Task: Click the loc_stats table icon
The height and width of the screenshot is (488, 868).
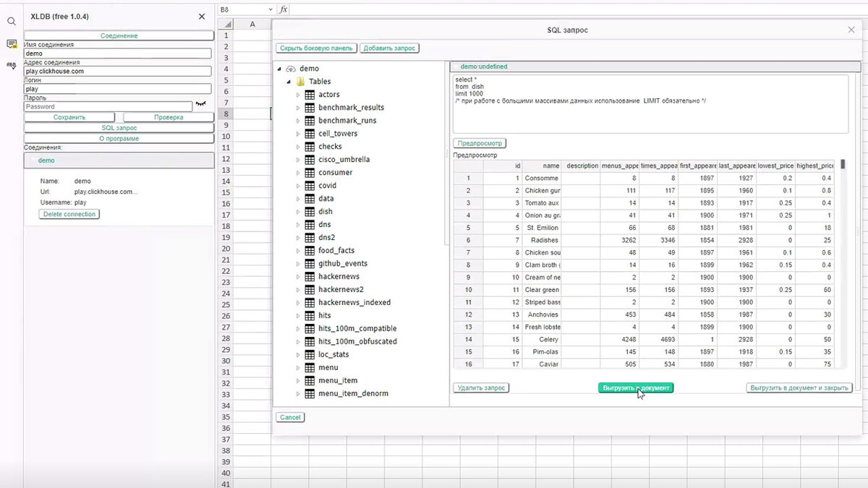Action: [x=310, y=355]
